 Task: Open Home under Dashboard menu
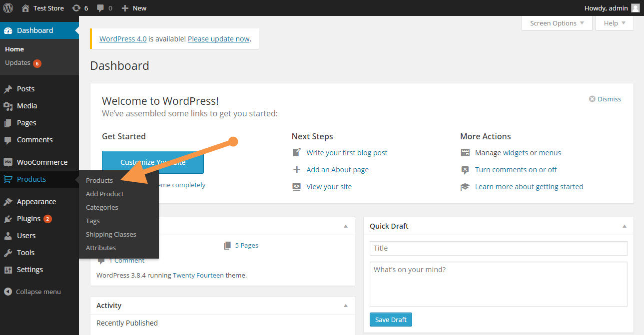coord(14,49)
